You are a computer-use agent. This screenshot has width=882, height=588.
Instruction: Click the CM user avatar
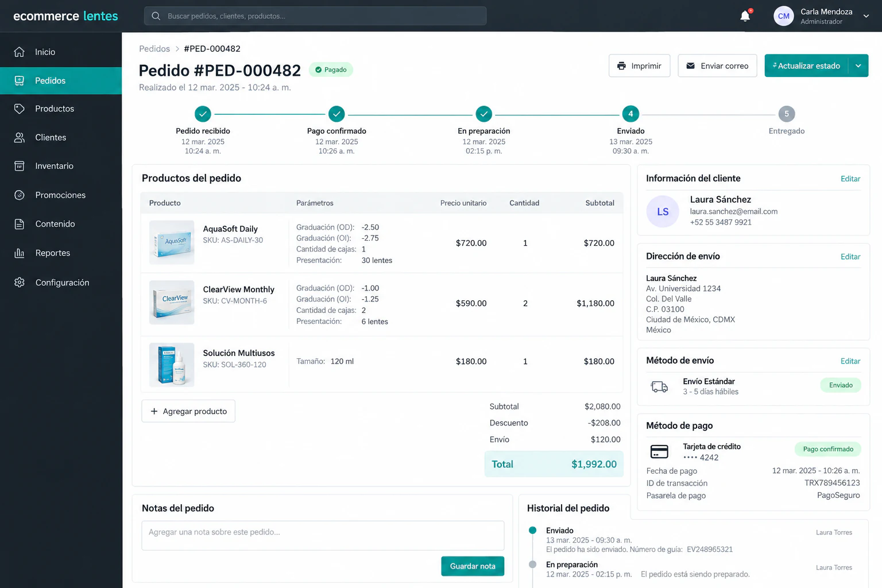pos(784,16)
